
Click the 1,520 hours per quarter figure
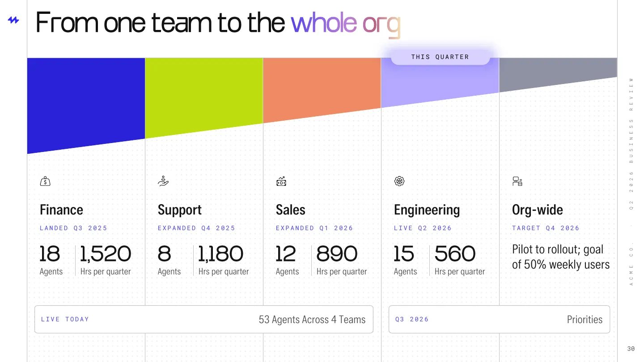[x=106, y=254]
